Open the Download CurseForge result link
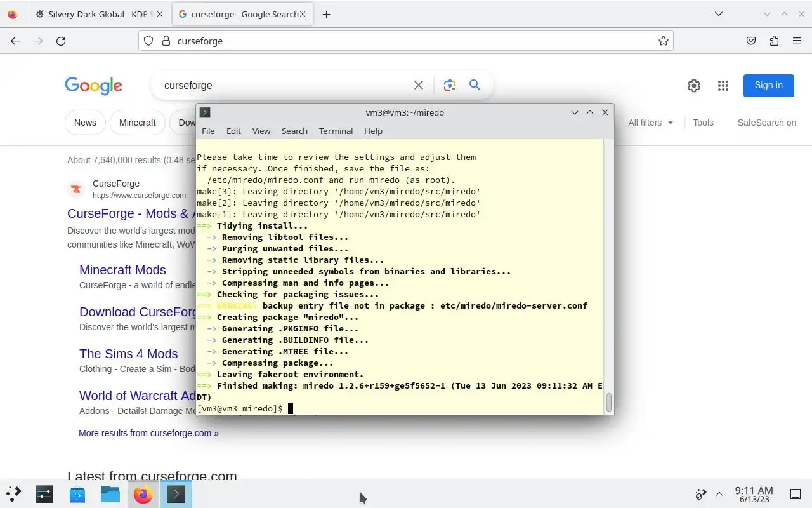 [x=137, y=312]
